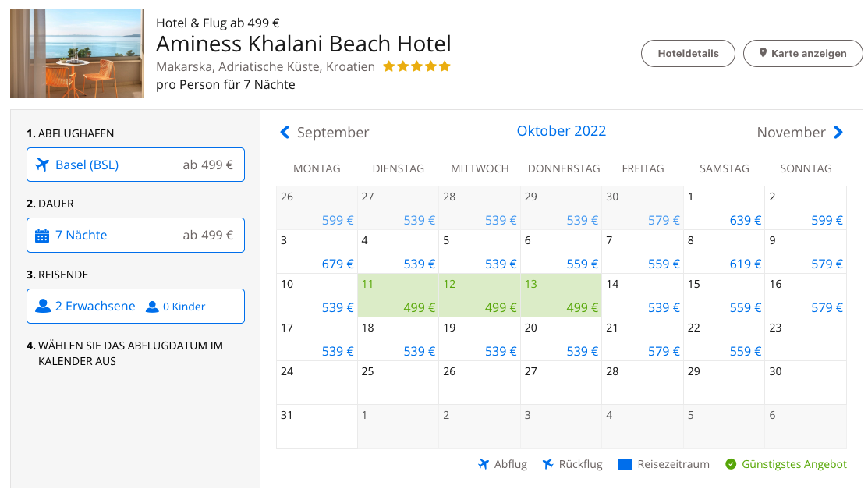Click the calendar icon beside 7 Nächte
Viewport: 868px width, 500px height.
point(42,236)
